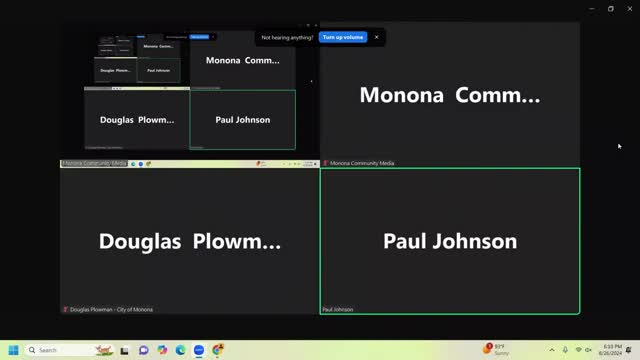Select the Monona Community Media video tile
Screen dimensions: 640x360
coord(450,94)
